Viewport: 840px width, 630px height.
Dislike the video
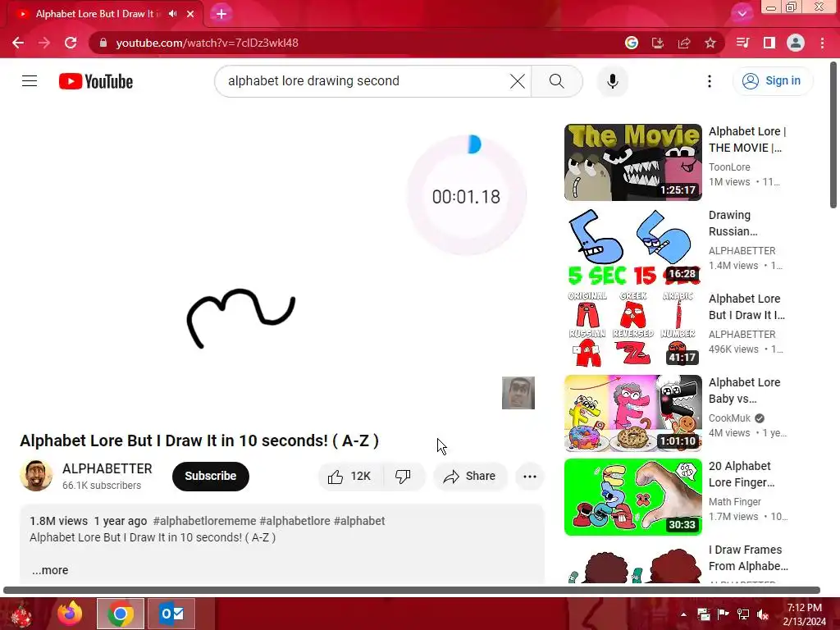[x=403, y=477]
